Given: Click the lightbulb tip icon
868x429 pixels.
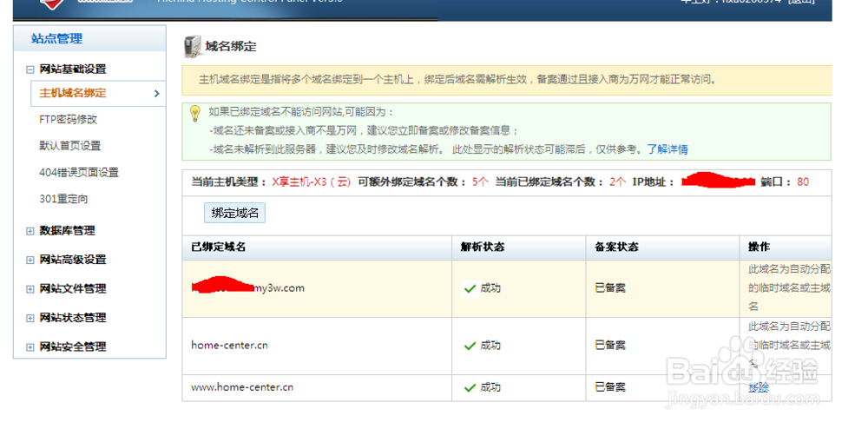Looking at the screenshot, I should [x=194, y=114].
